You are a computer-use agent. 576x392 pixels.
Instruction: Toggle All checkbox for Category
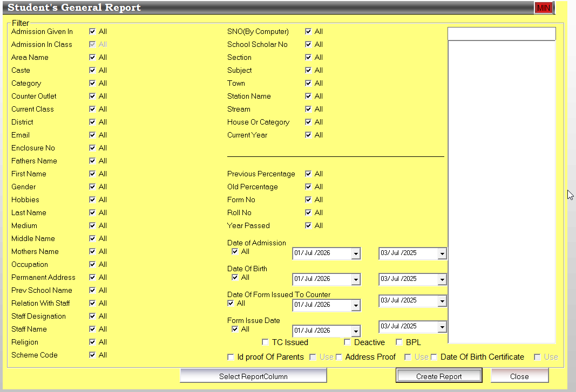coord(92,84)
